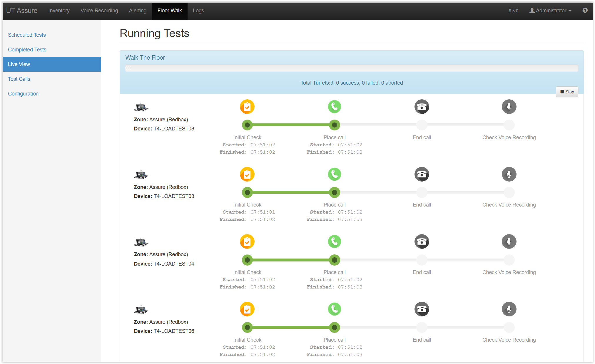Click the End call timeline node for T4-LOADTEST03
This screenshot has height=364, width=595.
coord(422,192)
